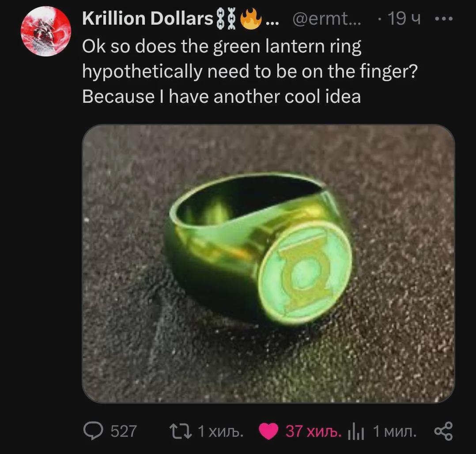Click the Krillion Dollars display name
The image size is (476, 454).
click(x=147, y=19)
